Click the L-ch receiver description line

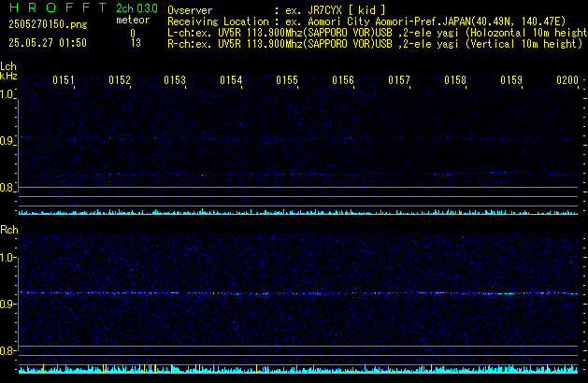pos(378,33)
